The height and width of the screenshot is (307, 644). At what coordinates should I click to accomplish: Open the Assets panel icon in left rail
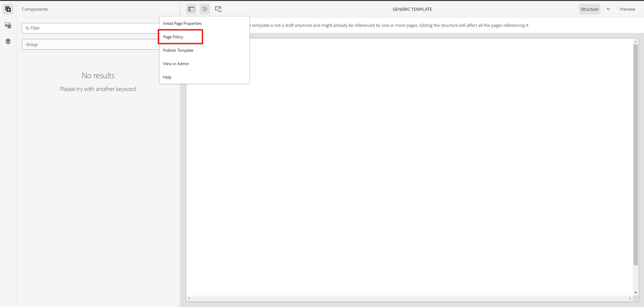click(x=8, y=26)
